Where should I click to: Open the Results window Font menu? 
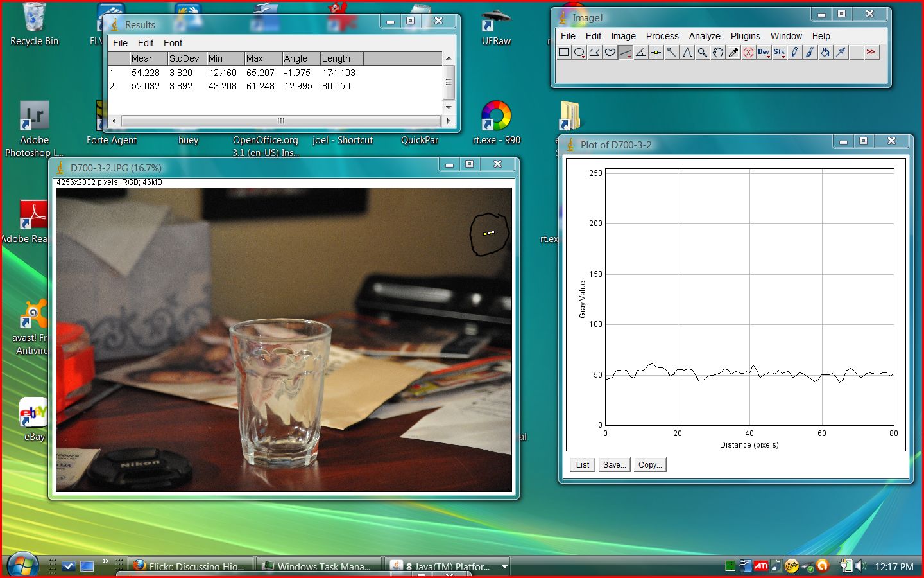[x=173, y=43]
